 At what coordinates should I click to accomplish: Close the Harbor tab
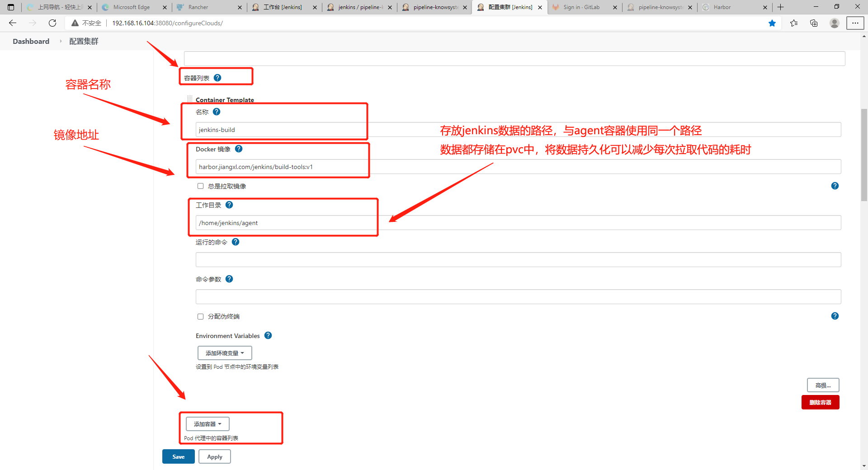click(x=765, y=7)
